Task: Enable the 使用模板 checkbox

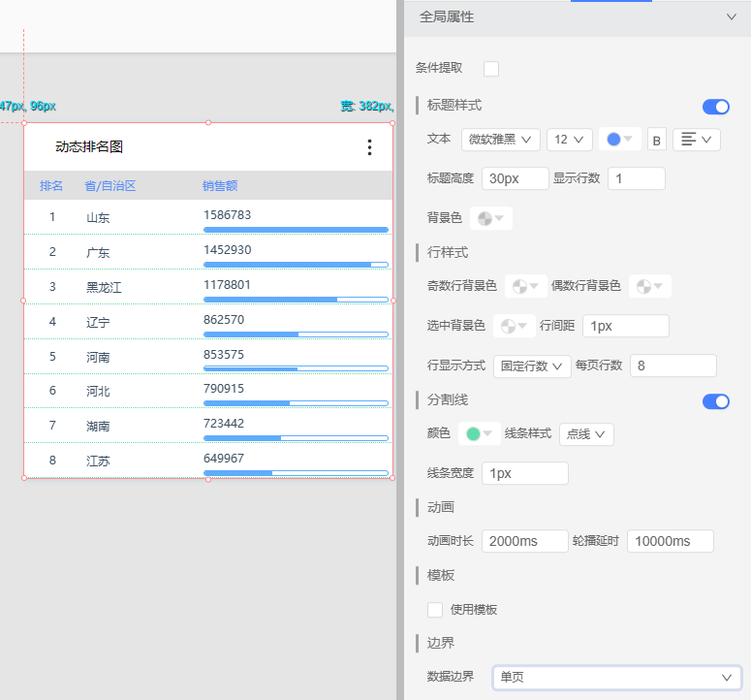Action: point(435,610)
